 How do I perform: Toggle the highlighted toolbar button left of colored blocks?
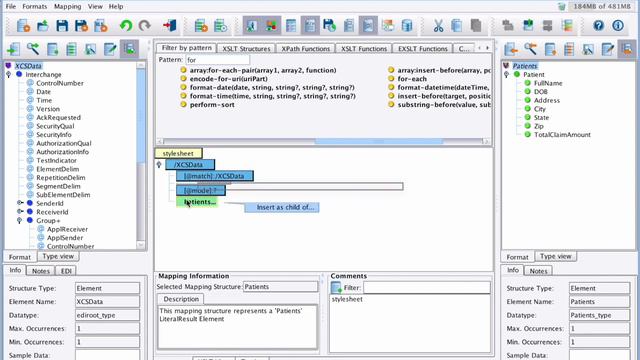[x=252, y=25]
